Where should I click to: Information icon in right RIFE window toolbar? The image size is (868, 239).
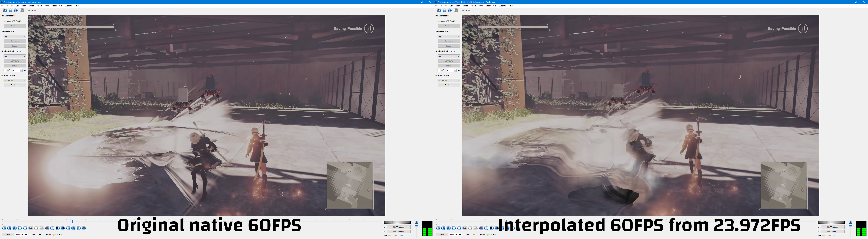[450, 11]
